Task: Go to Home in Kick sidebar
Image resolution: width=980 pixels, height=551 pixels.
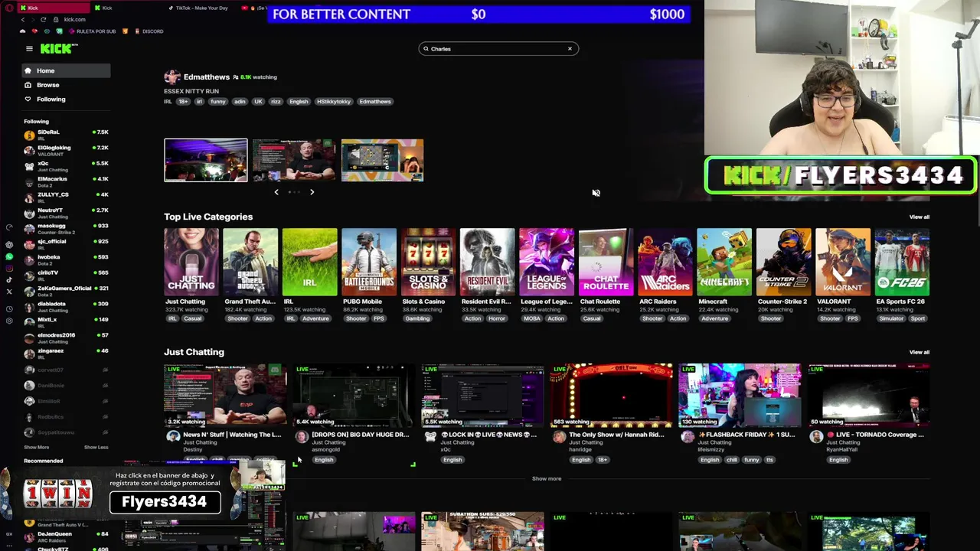Action: 66,70
